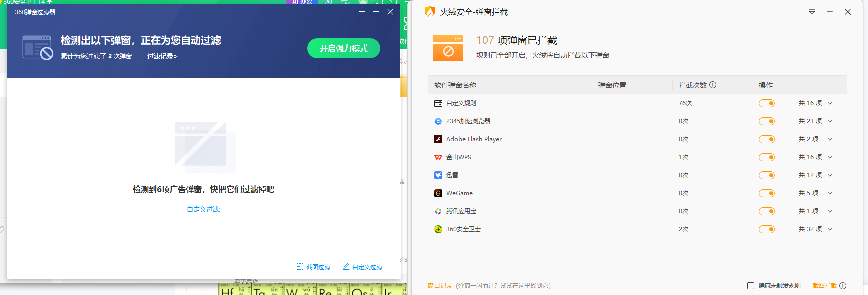Expand the 360安全卫士 32 items row

point(830,229)
